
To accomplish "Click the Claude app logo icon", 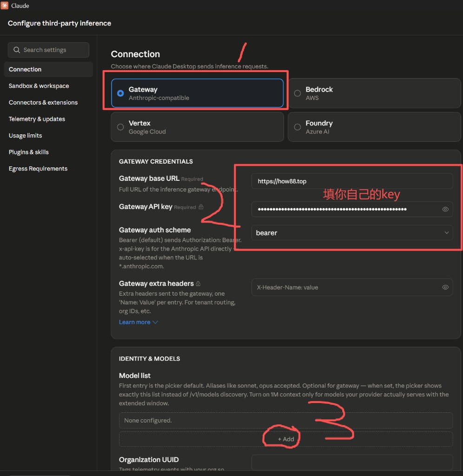I will pos(5,6).
